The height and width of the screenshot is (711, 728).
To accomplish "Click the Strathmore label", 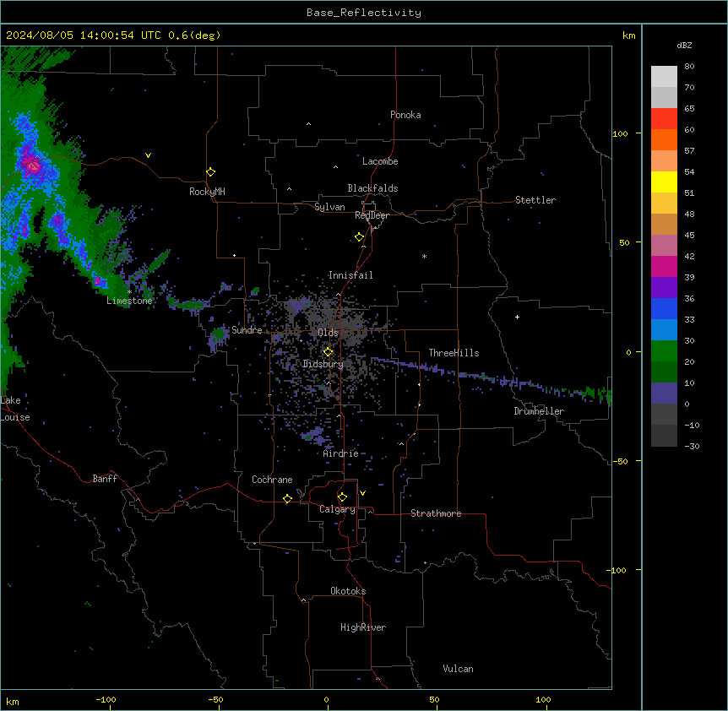I will tap(436, 513).
